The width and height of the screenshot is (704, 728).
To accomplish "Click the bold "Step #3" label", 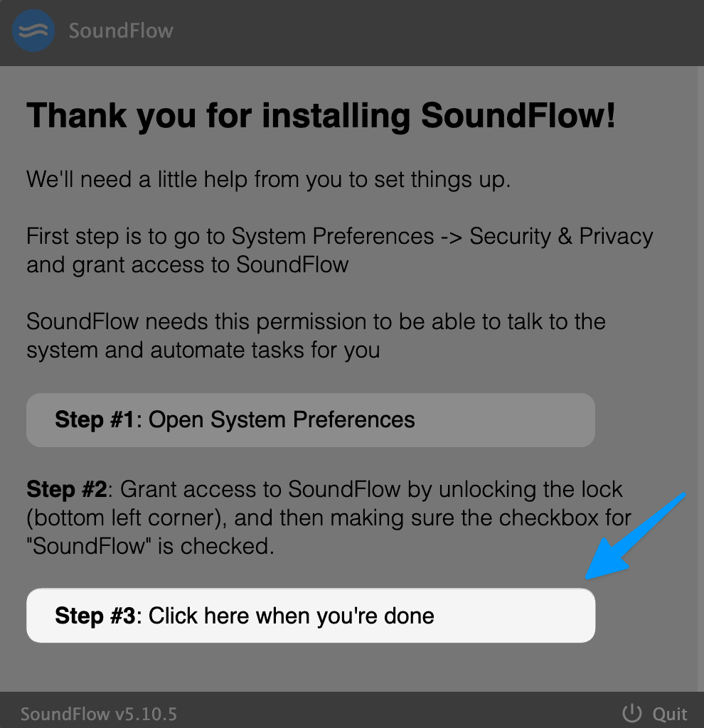I will click(95, 616).
